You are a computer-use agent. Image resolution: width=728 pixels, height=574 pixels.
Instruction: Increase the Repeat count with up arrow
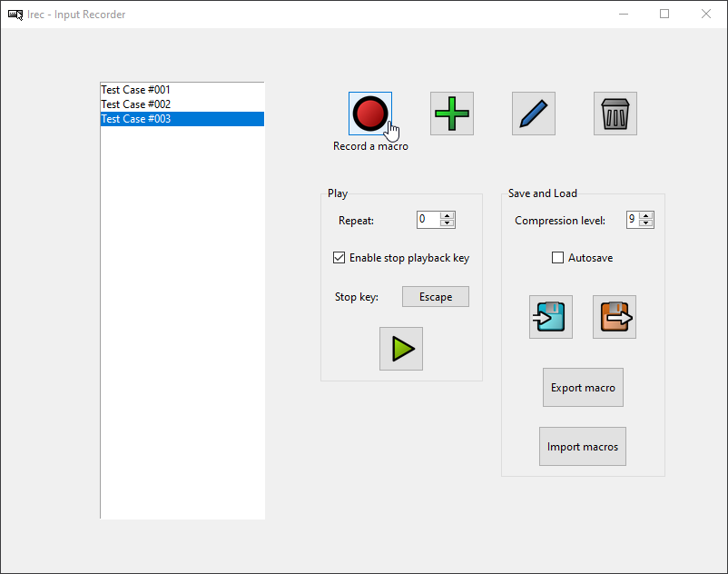447,216
